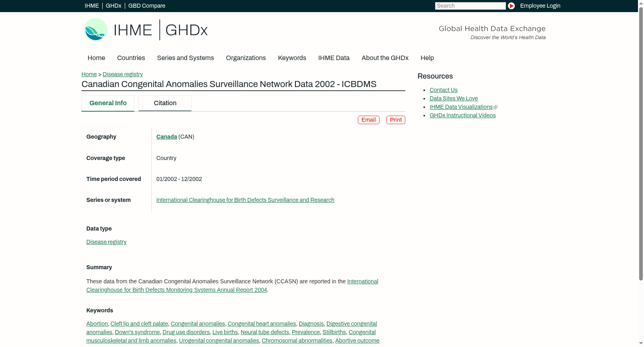This screenshot has height=347, width=644.
Task: Click the vertical page scrollbar thumb
Action: (x=641, y=143)
